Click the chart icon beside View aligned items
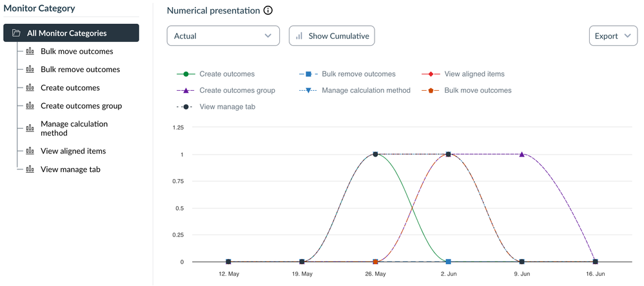Image resolution: width=644 pixels, height=286 pixels. pos(30,151)
